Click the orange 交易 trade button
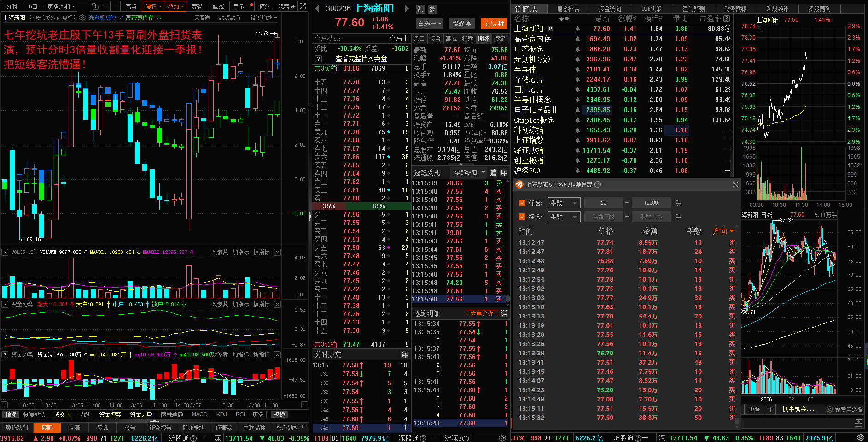The height and width of the screenshot is (442, 868). pos(494,24)
